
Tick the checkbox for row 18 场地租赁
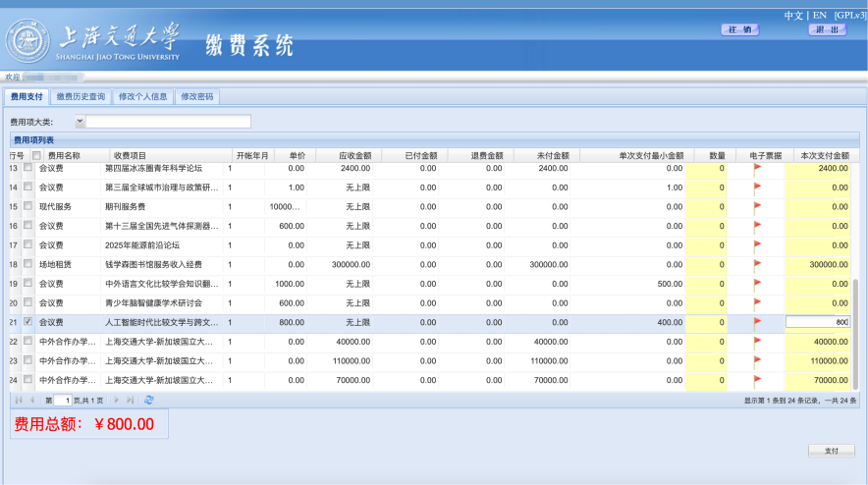pyautogui.click(x=27, y=264)
